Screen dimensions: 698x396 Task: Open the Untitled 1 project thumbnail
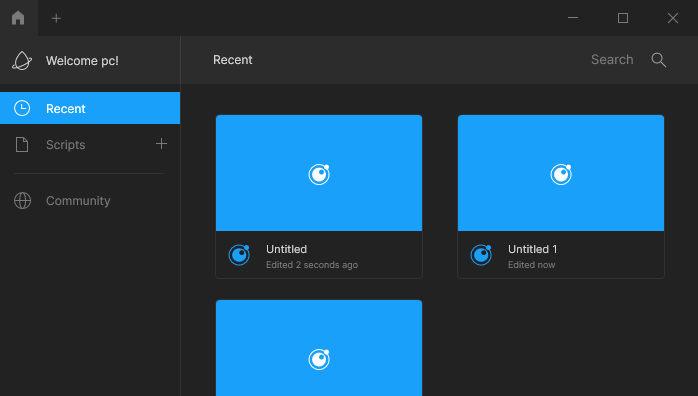click(x=561, y=173)
